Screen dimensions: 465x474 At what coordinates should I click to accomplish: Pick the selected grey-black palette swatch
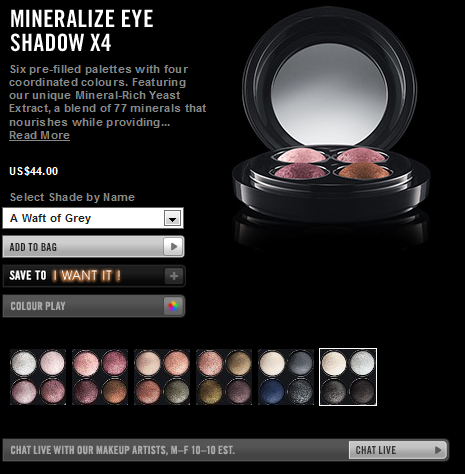click(x=348, y=377)
